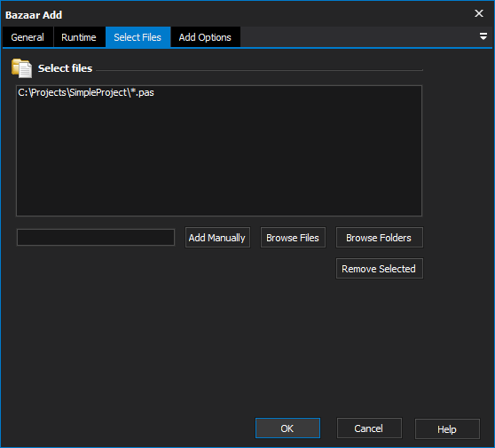Click the Remove Selected button
The image size is (495, 448).
pyautogui.click(x=379, y=269)
